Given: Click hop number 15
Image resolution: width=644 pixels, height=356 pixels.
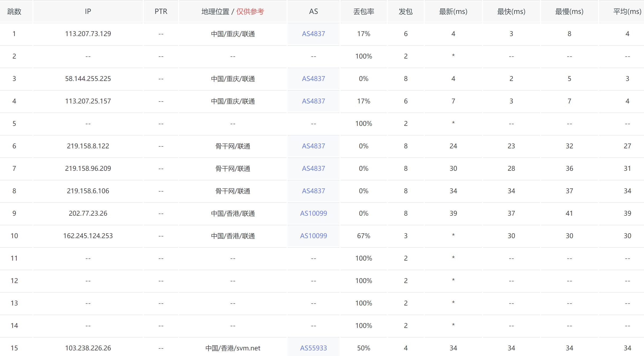Looking at the screenshot, I should [x=14, y=348].
